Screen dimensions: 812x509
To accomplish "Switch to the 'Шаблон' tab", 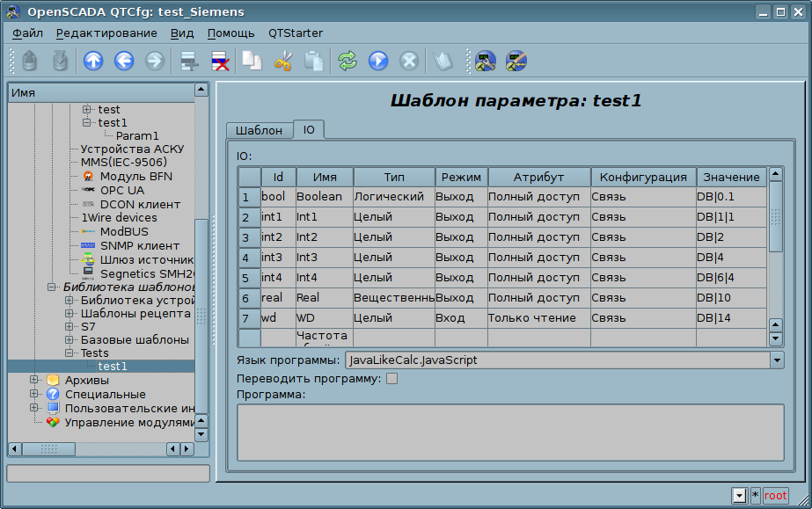I will coord(259,130).
